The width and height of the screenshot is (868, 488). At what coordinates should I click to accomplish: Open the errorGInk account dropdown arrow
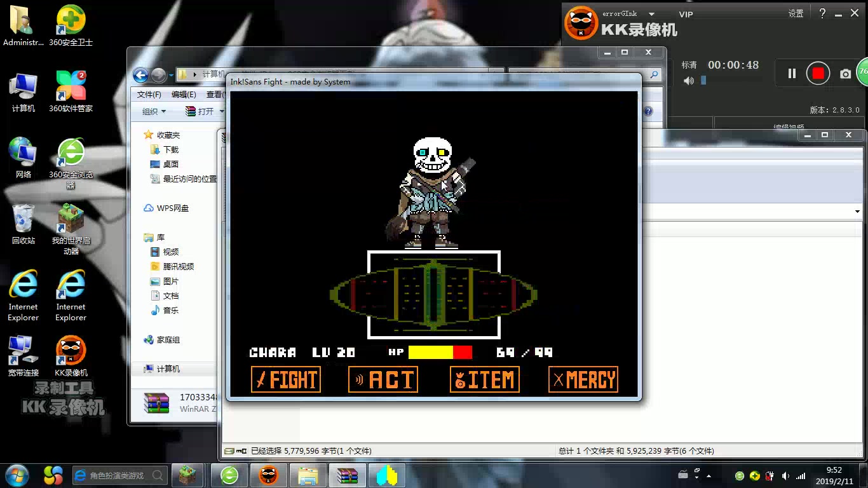(651, 14)
